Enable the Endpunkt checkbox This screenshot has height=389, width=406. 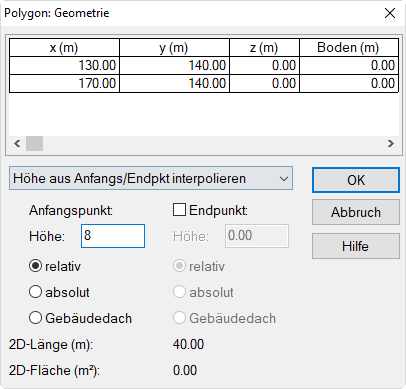point(179,210)
